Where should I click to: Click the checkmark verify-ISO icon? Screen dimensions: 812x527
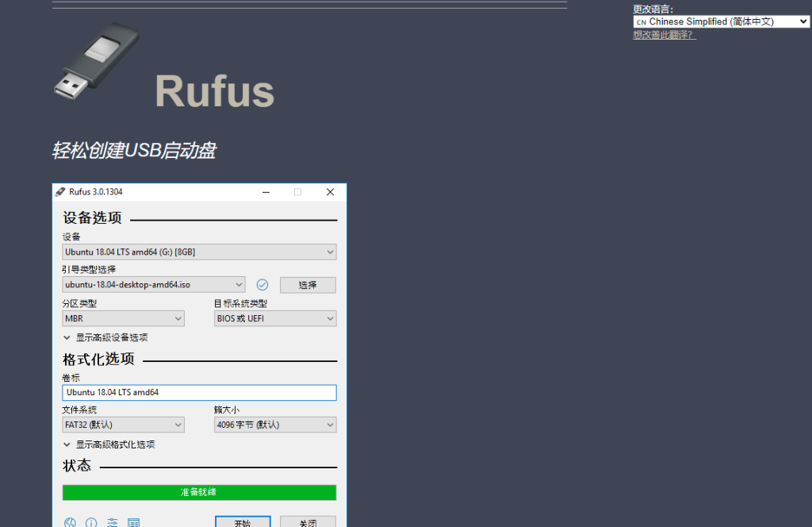pyautogui.click(x=262, y=284)
